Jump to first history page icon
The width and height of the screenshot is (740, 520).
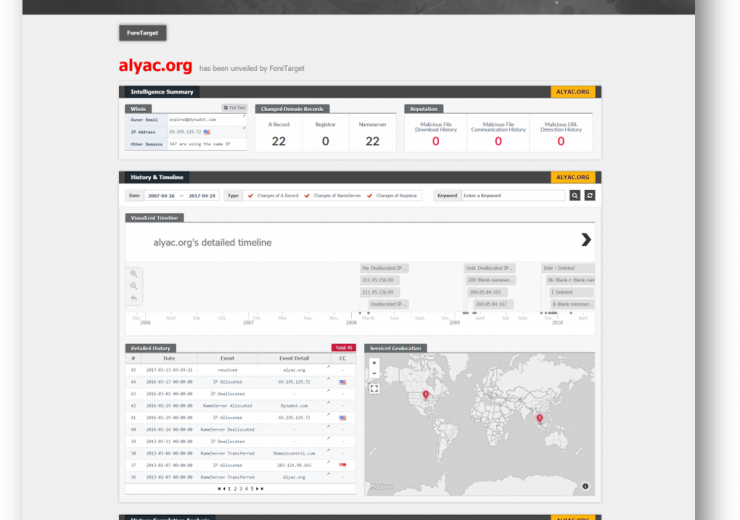[219, 489]
